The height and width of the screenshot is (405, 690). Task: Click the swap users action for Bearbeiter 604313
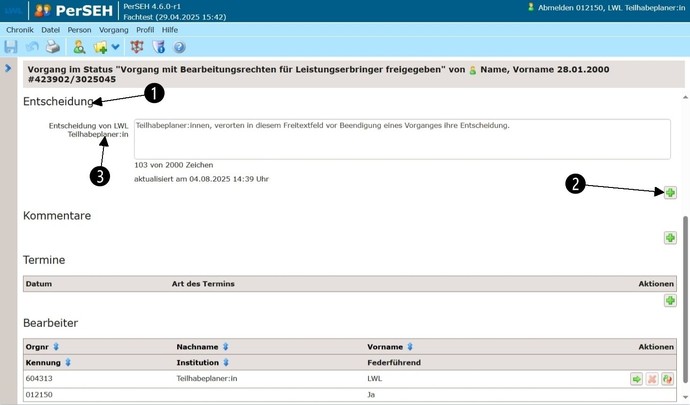click(668, 379)
